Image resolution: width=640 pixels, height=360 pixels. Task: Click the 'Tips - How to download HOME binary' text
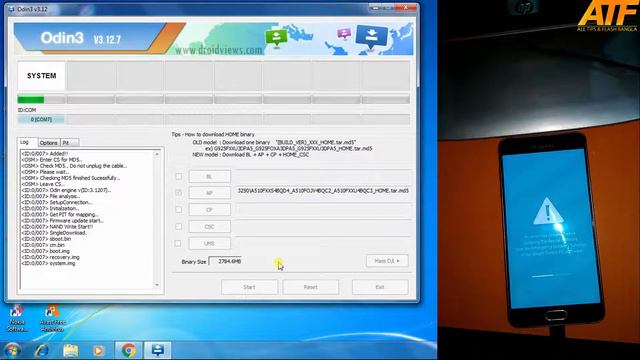tap(213, 134)
